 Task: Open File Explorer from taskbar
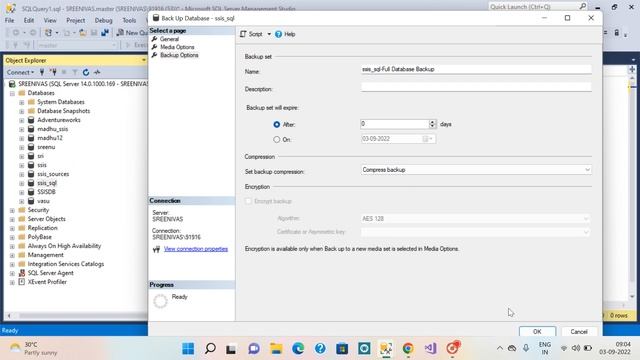pyautogui.click(x=276, y=349)
